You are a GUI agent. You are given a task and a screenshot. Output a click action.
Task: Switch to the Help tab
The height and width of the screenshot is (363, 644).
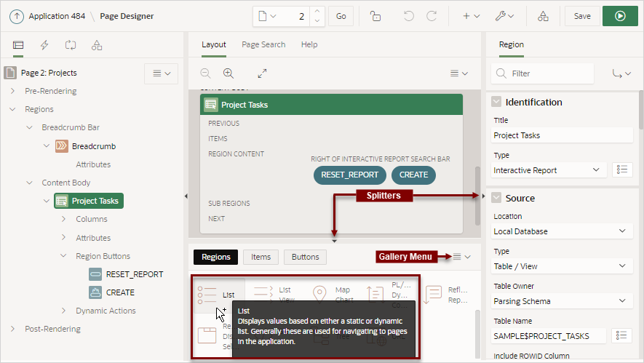pos(309,44)
